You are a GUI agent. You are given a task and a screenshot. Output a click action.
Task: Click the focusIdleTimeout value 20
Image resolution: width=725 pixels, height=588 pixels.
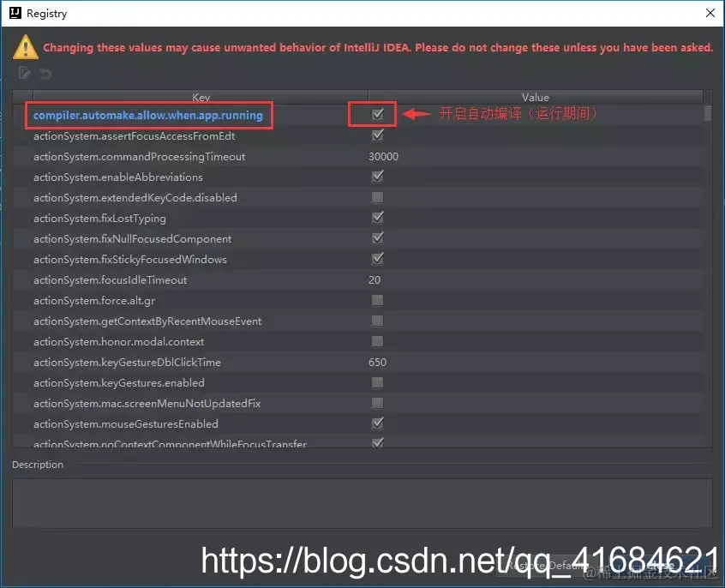374,280
